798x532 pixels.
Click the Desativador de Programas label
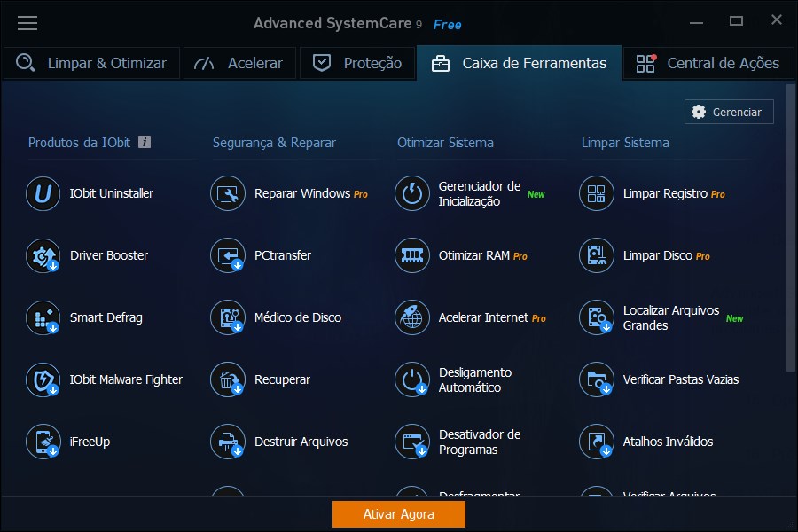tap(480, 442)
